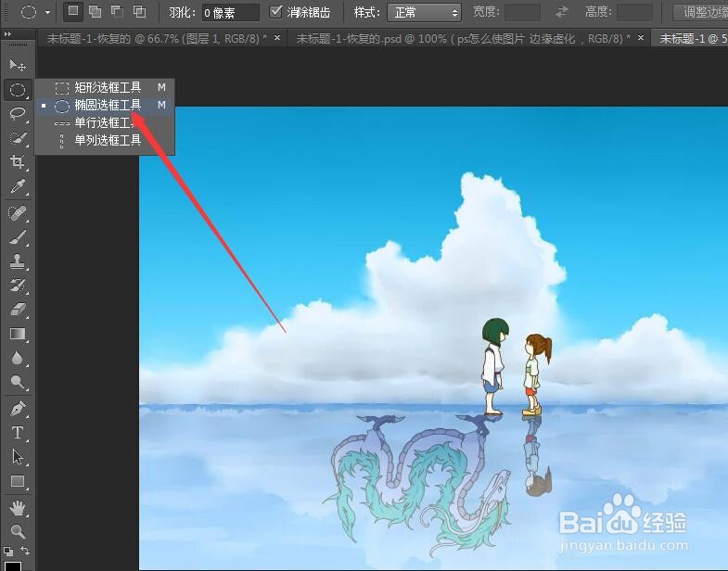This screenshot has height=571, width=728.
Task: Open the 样式 style dropdown
Action: click(425, 13)
